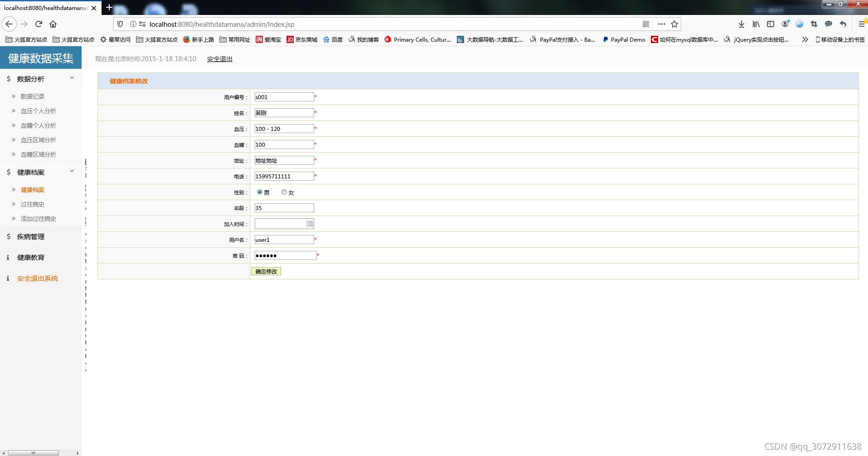This screenshot has height=456, width=868.
Task: Focus the 血糖 input field
Action: pyautogui.click(x=284, y=144)
